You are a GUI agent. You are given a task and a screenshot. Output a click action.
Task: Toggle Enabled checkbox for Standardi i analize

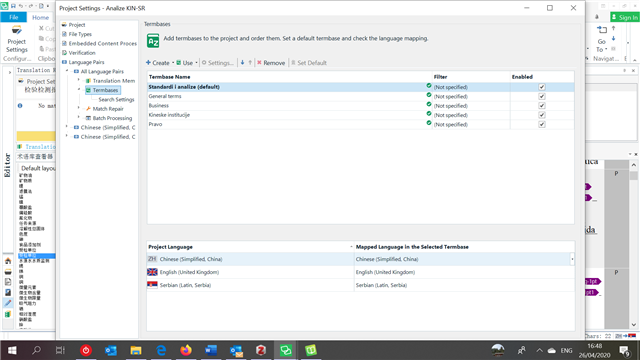coord(542,87)
